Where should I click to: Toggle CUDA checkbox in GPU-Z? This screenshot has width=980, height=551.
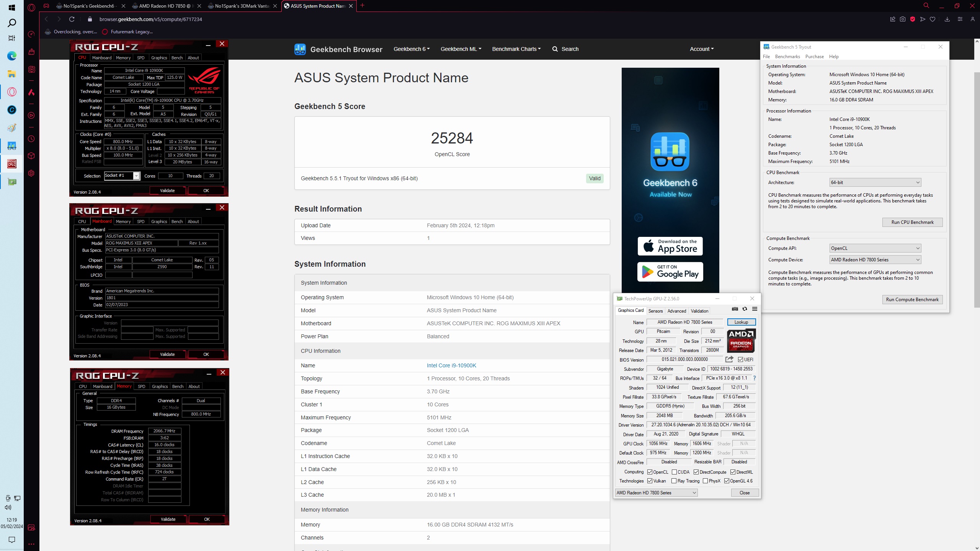[x=674, y=472]
